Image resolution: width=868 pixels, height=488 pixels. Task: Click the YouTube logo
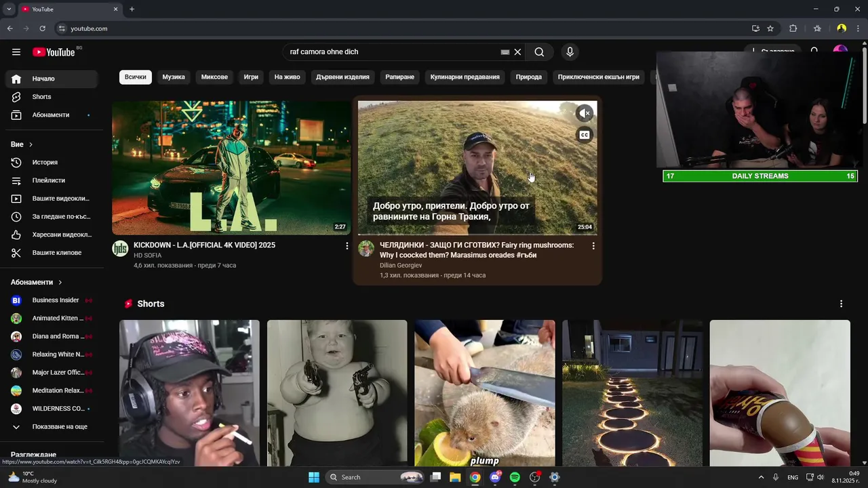coord(54,52)
